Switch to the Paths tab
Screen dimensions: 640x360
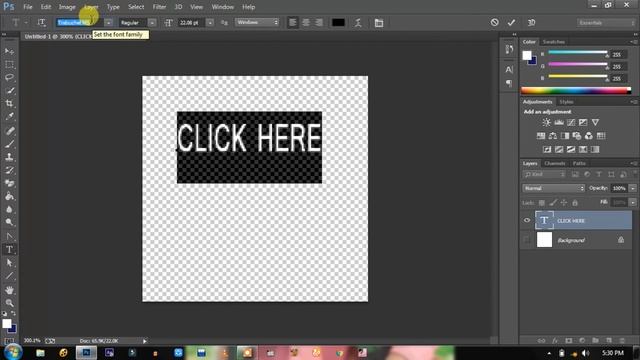(579, 163)
